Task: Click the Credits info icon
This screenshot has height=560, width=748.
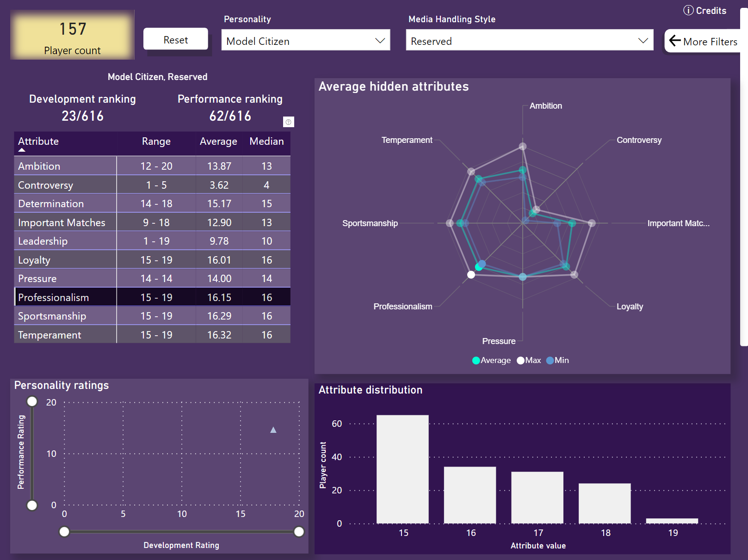Action: [688, 11]
